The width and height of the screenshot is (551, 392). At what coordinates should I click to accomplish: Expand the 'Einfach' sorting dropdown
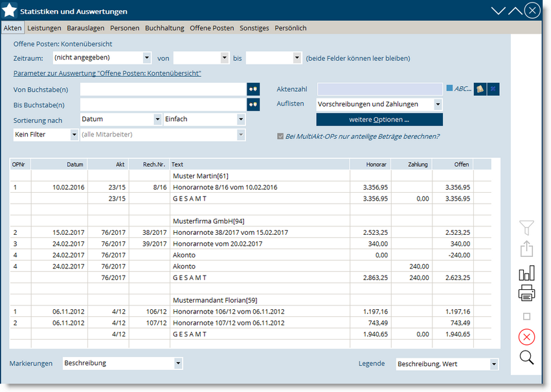click(x=241, y=119)
